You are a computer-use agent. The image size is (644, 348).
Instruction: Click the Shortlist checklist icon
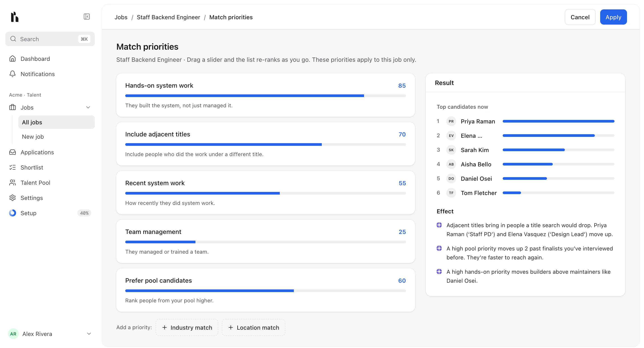pyautogui.click(x=13, y=168)
